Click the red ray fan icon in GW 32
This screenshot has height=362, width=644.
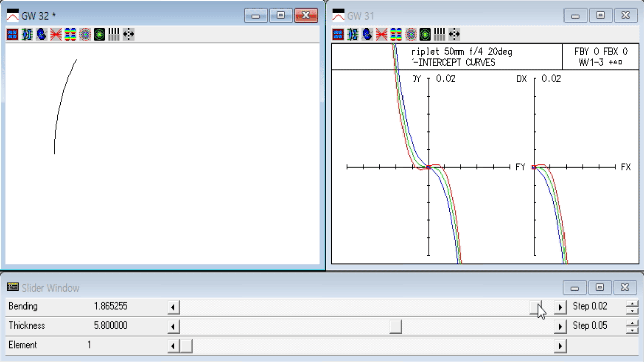pos(56,34)
